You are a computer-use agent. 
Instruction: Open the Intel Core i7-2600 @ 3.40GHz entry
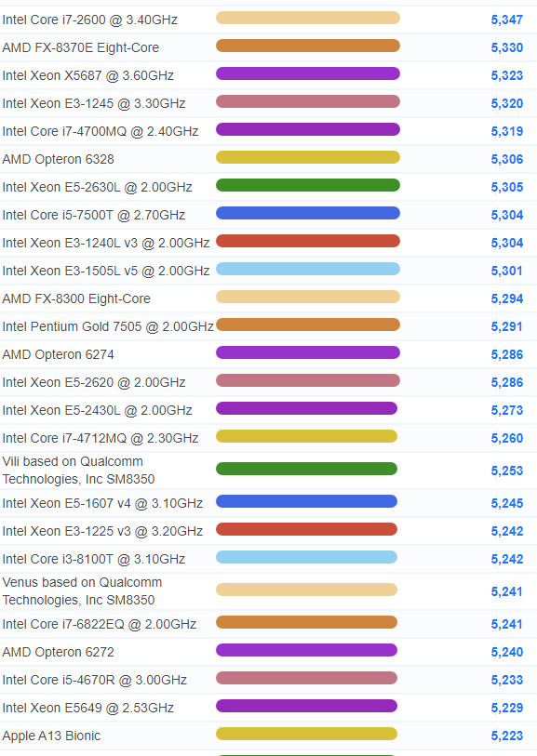coord(89,20)
